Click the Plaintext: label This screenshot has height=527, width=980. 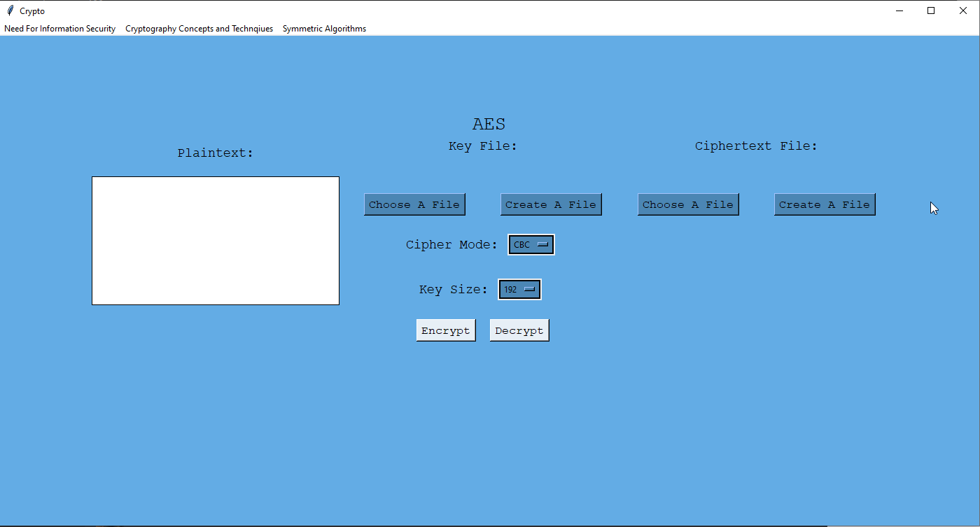point(216,153)
